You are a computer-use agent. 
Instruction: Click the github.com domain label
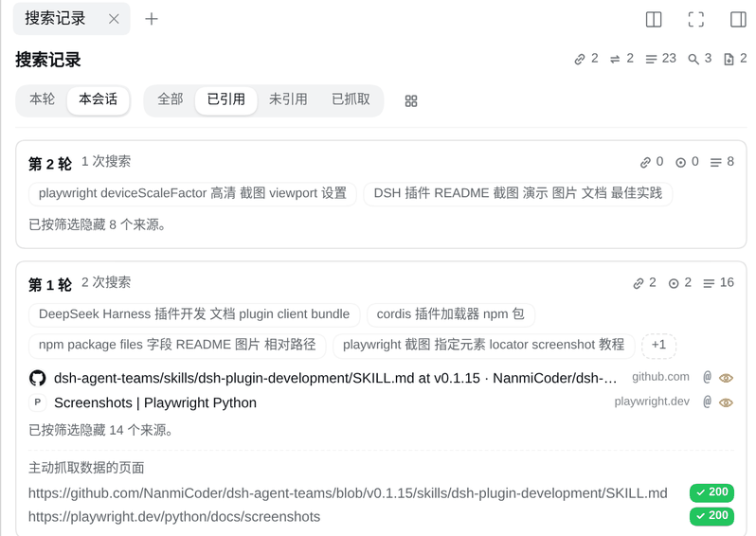tap(660, 377)
